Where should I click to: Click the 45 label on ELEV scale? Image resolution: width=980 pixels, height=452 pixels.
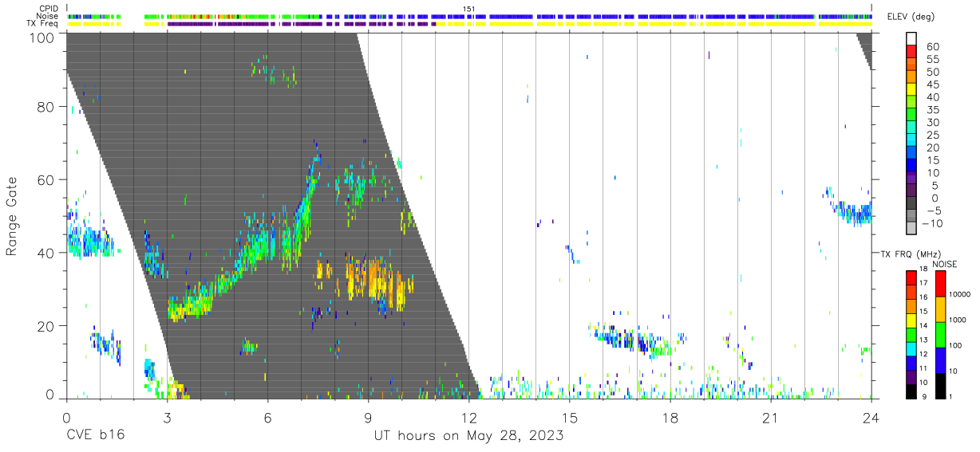coord(931,85)
